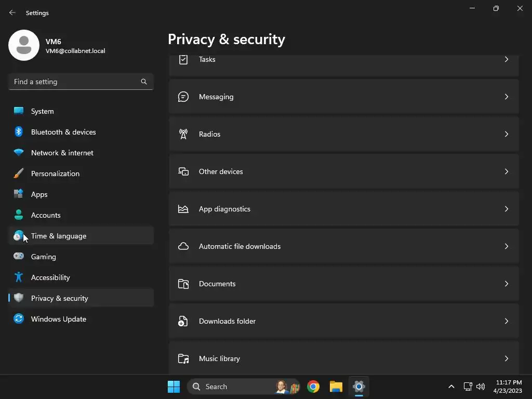
Task: Open File Explorer from the taskbar
Action: point(336,387)
